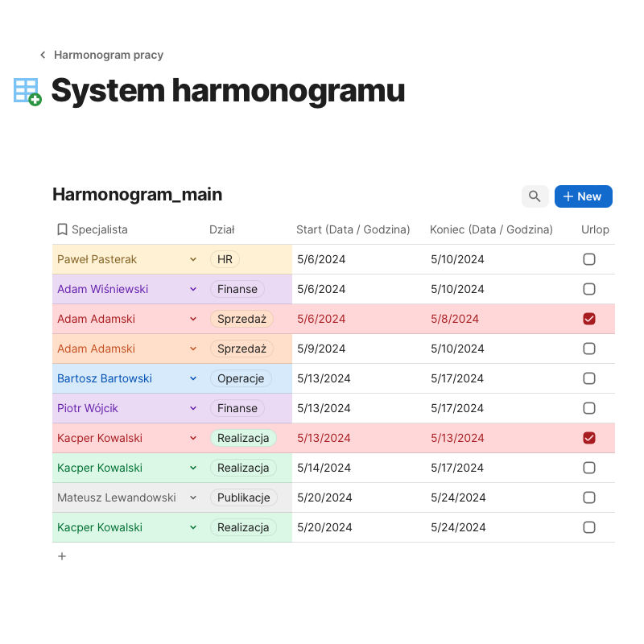Open the Adam Wiśniewski specialist dropdown

pos(193,289)
